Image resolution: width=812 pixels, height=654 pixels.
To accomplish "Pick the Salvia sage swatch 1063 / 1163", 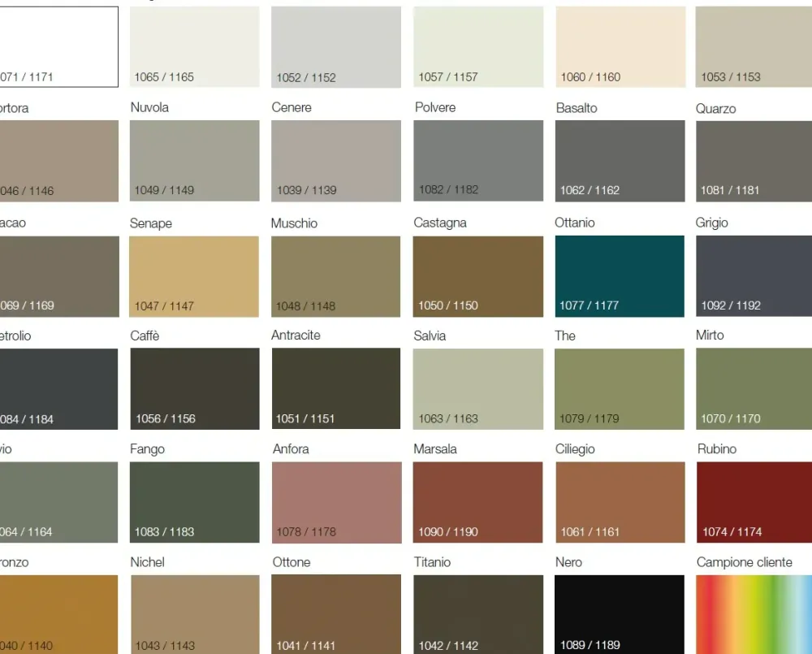I will [x=478, y=389].
